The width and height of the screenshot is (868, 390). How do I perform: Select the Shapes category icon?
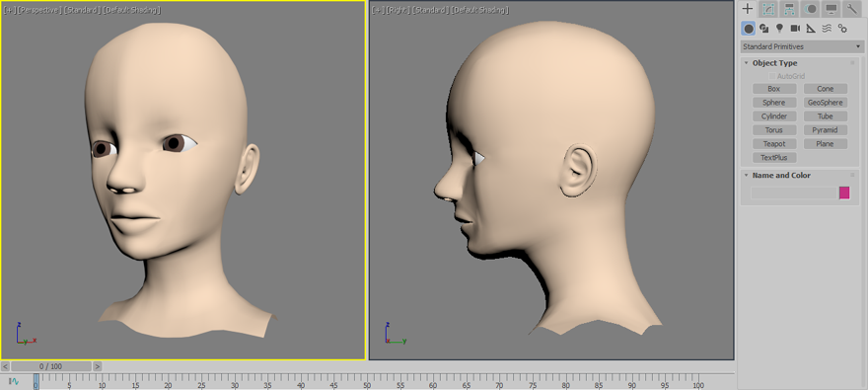click(763, 29)
